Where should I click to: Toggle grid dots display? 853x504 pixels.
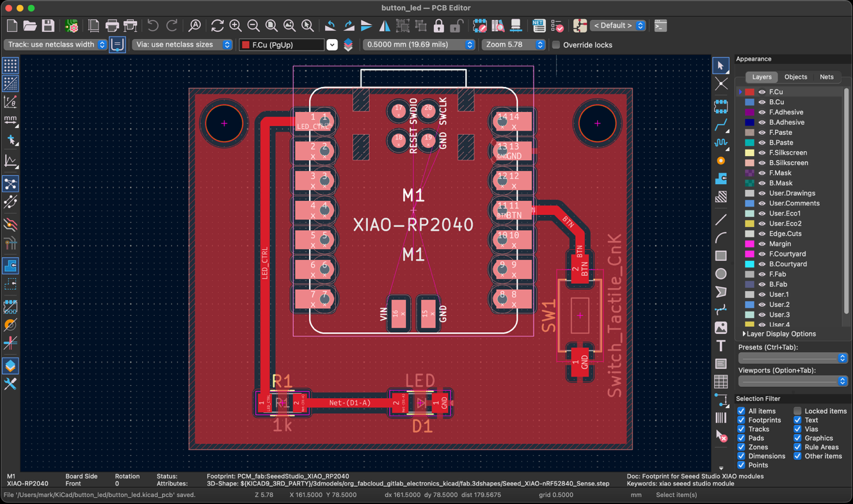[10, 65]
